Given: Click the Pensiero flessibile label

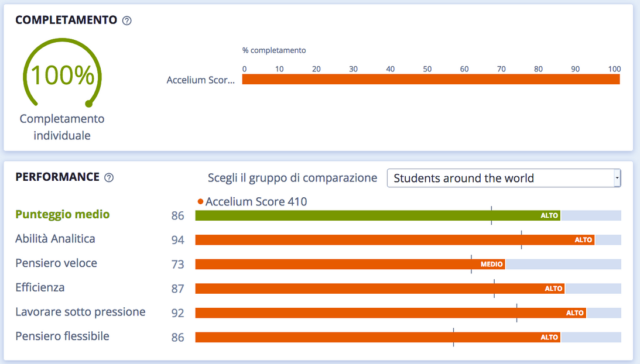Looking at the screenshot, I should pyautogui.click(x=62, y=336).
